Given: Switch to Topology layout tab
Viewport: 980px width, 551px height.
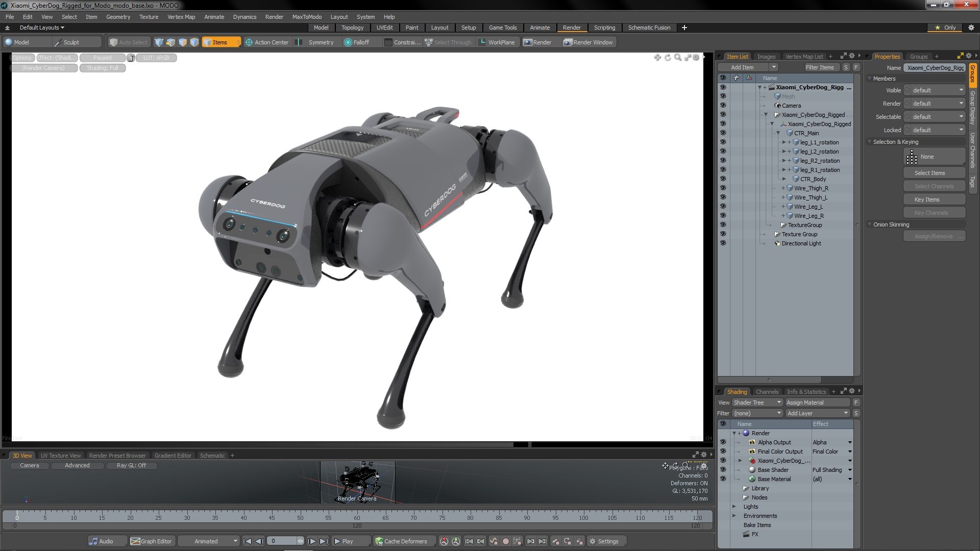Looking at the screenshot, I should (352, 28).
